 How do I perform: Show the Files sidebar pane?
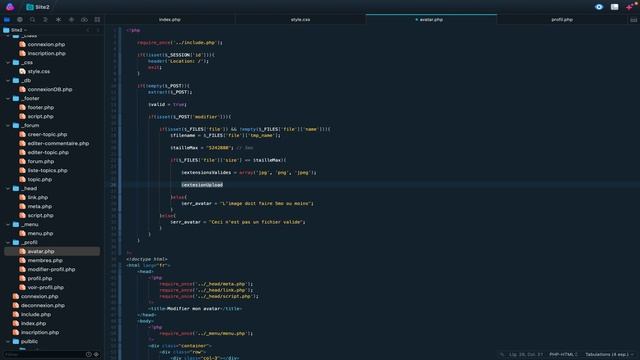pos(7,20)
